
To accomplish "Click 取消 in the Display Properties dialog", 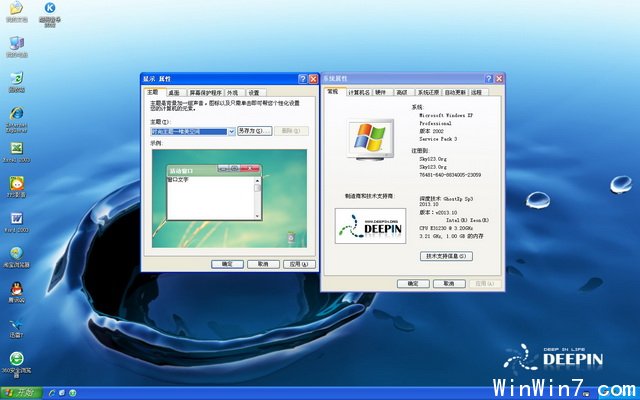I will coord(263,264).
